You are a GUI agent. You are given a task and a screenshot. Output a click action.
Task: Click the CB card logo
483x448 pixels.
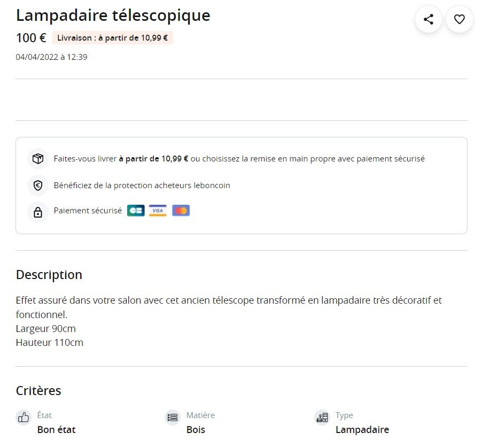136,211
